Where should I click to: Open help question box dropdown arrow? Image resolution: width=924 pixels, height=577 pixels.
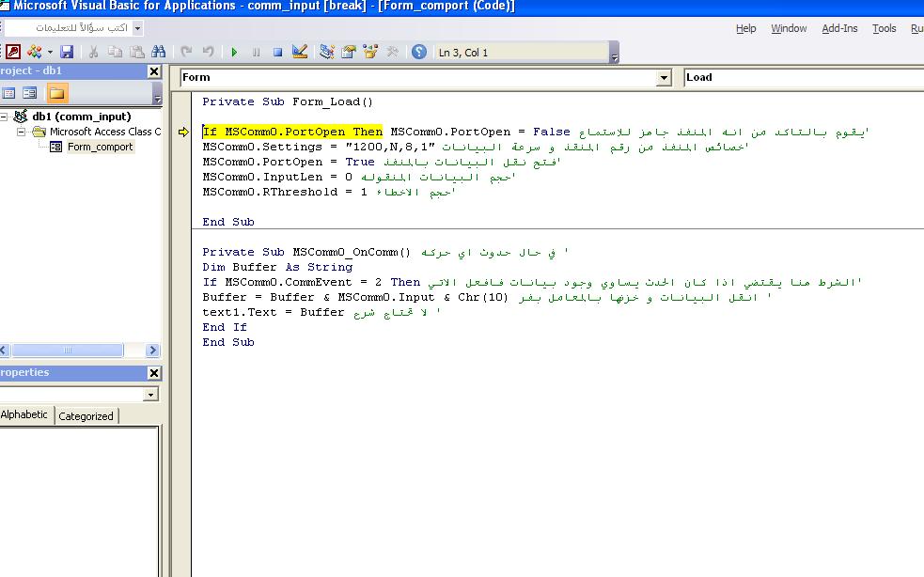[x=137, y=27]
